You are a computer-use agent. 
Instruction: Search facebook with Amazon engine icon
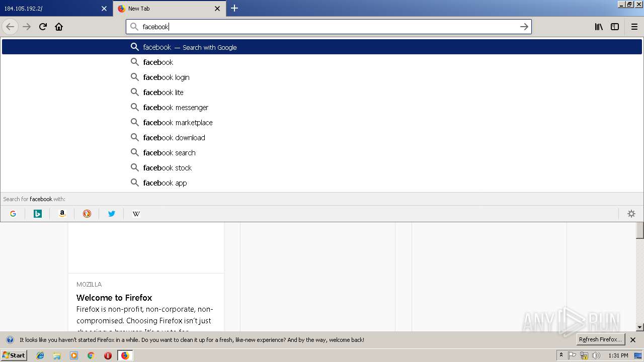(62, 214)
